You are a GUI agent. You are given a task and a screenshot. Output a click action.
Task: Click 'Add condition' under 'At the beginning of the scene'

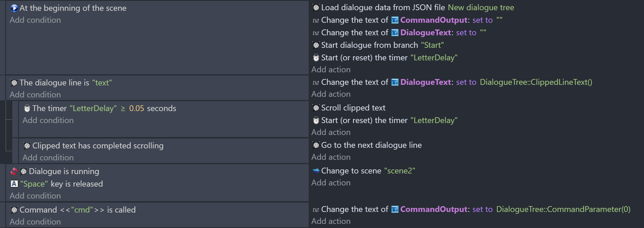point(35,20)
